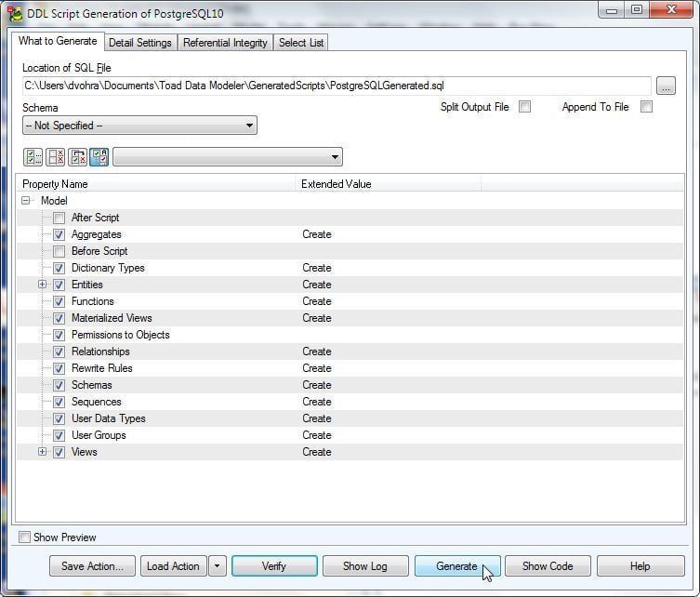Browse for SQL file with ellipsis button
This screenshot has width=700, height=597.
click(666, 86)
